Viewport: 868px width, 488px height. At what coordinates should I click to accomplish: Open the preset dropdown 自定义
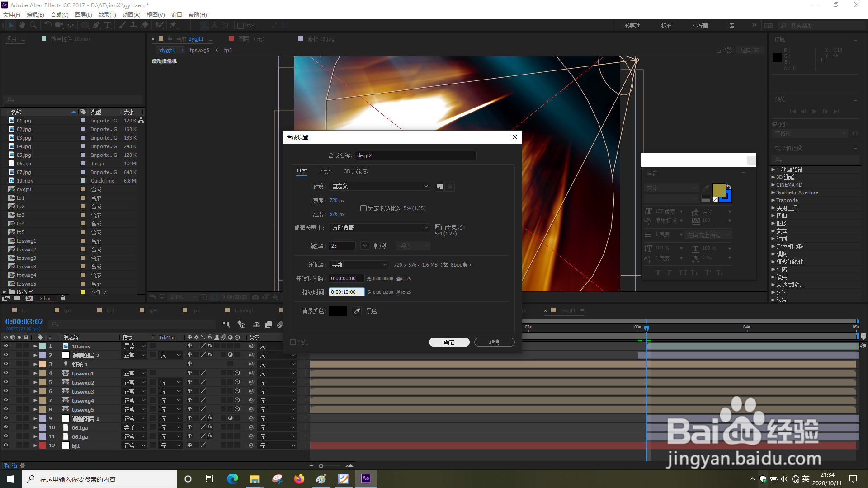[380, 186]
